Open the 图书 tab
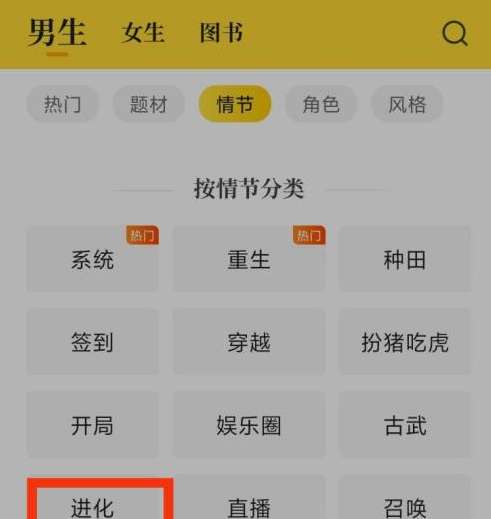Image resolution: width=491 pixels, height=519 pixels. 221,33
